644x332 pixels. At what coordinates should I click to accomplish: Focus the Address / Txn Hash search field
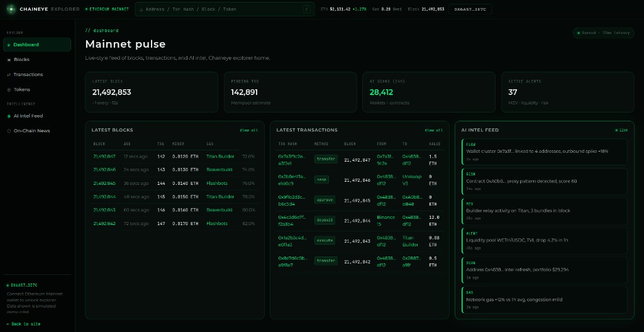tap(225, 9)
